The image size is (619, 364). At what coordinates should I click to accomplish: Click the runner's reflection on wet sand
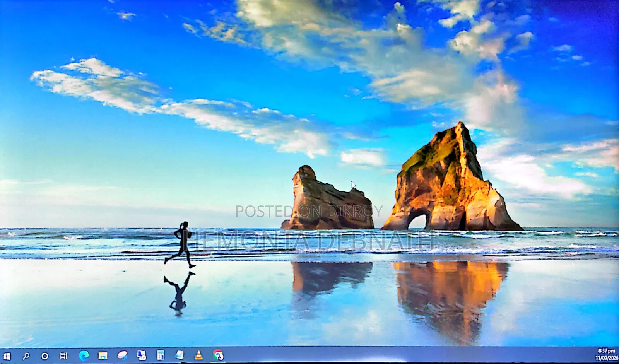coord(179,293)
